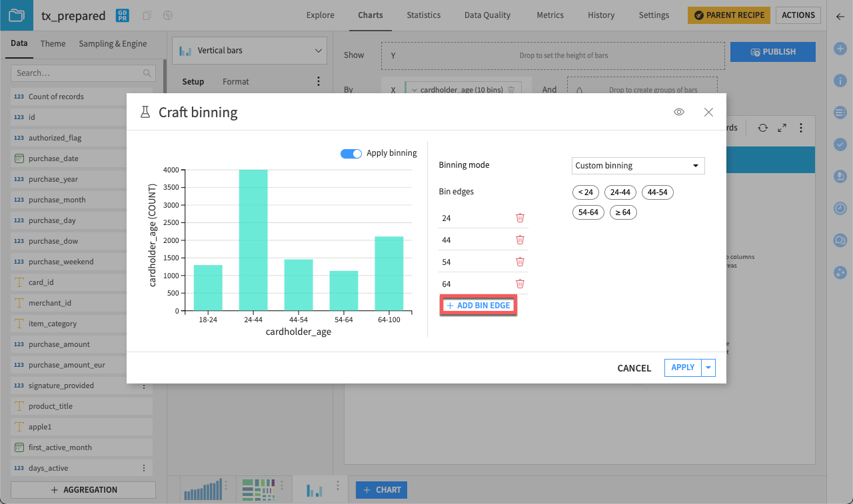
Task: Open the discussions bubble icon in right sidebar
Action: point(840,240)
